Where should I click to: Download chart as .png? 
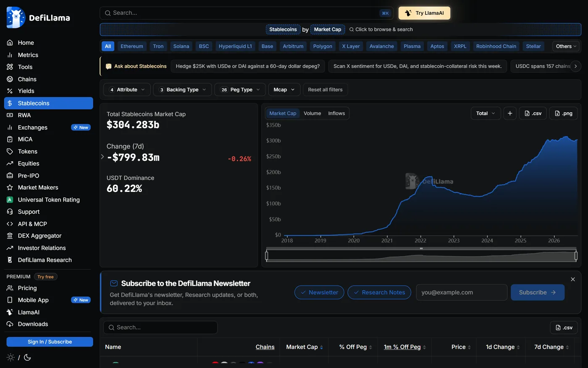click(x=564, y=113)
